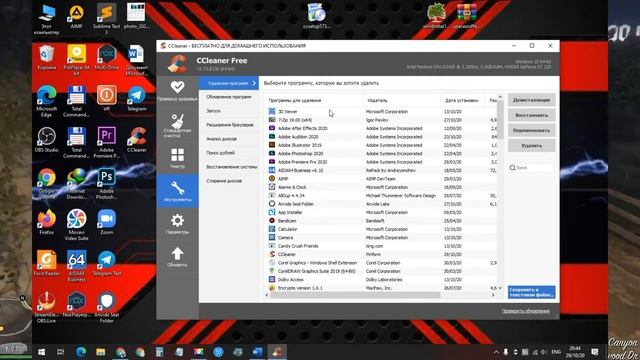The image size is (640, 360).
Task: Open Foxit Reader desktop shortcut
Action: pyautogui.click(x=47, y=263)
